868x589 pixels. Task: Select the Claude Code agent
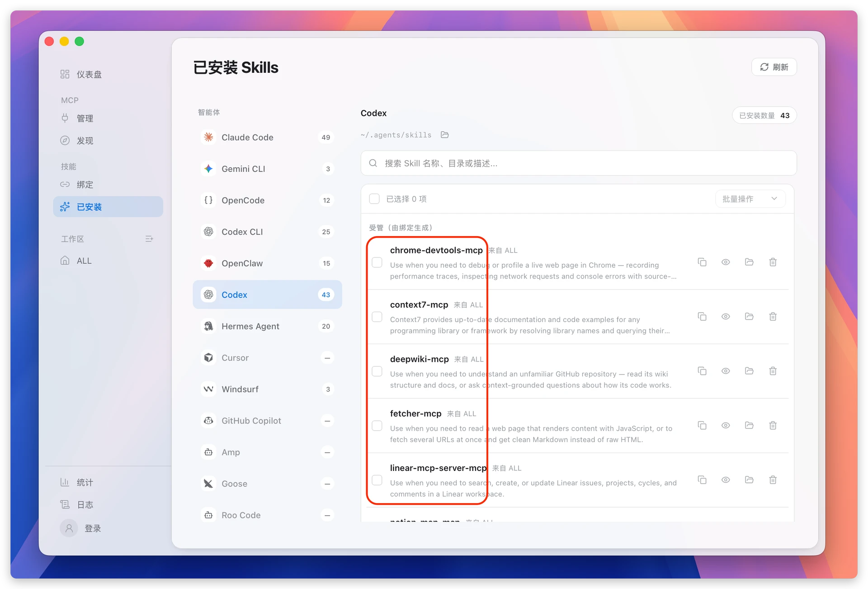click(267, 137)
